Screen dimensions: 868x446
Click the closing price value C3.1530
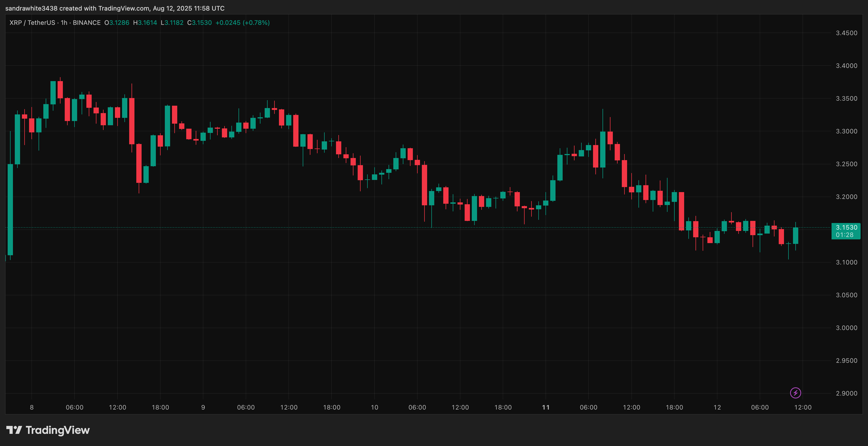tap(199, 22)
